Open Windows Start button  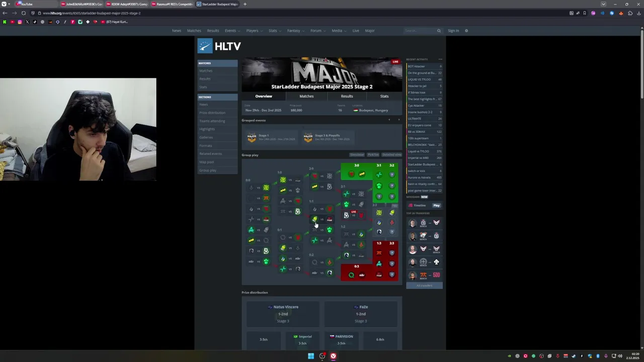(x=311, y=356)
